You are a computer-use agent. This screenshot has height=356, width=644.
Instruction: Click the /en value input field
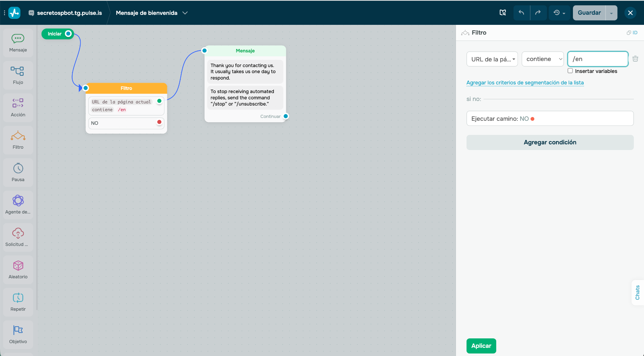point(598,59)
